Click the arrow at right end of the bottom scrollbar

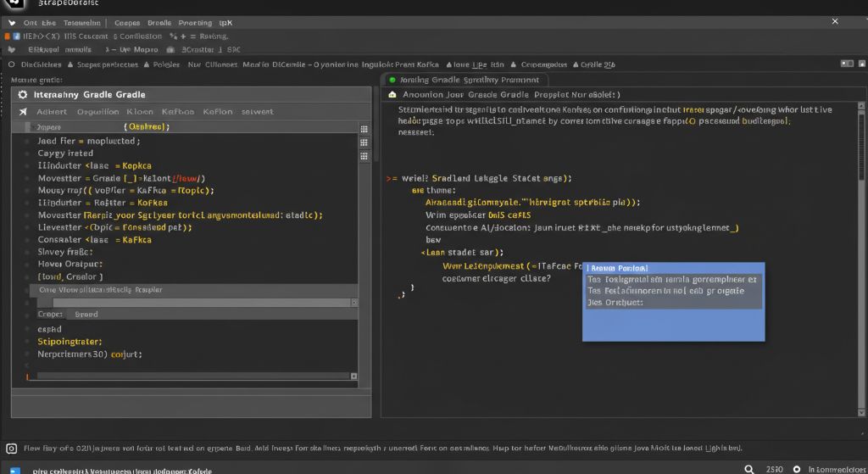(x=353, y=376)
